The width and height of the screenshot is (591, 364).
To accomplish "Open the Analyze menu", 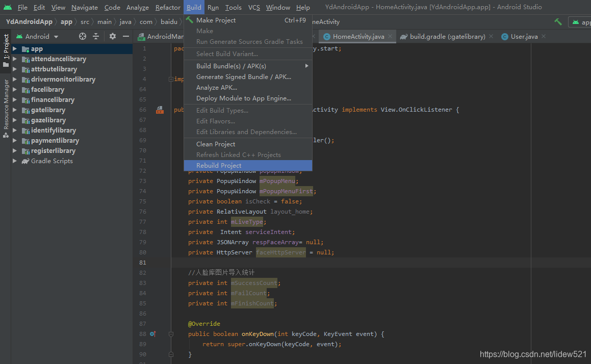I will point(138,7).
